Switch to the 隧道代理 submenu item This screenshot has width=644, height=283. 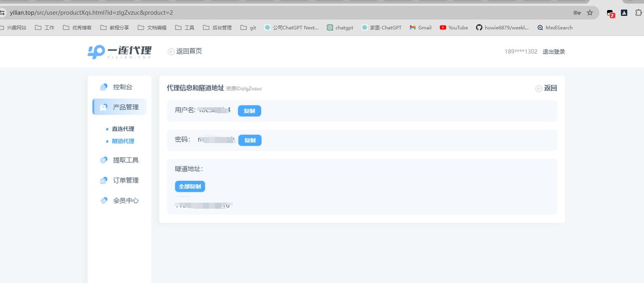[x=123, y=141]
